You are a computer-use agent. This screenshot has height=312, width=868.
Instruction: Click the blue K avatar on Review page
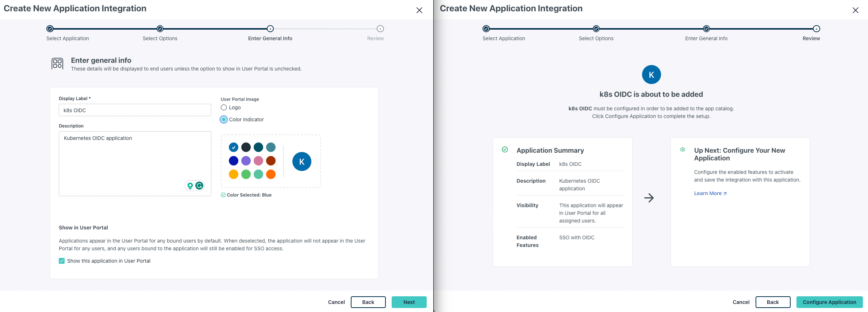click(x=651, y=75)
